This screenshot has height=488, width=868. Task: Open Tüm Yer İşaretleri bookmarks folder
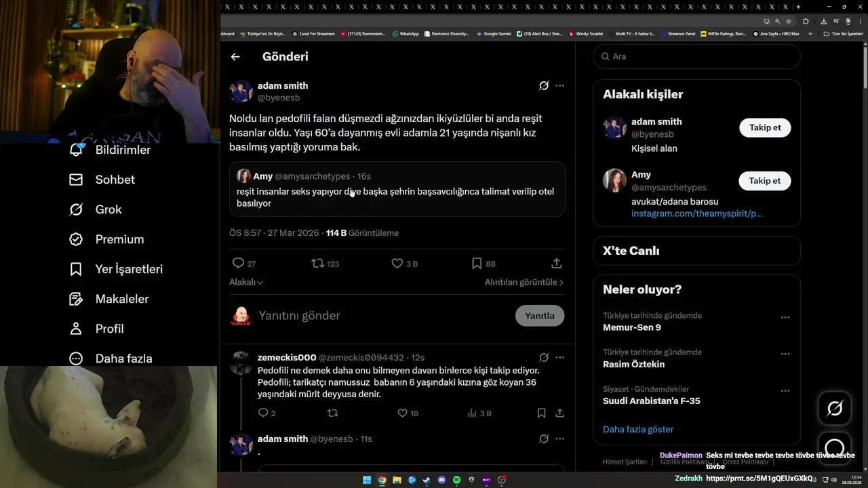(x=843, y=34)
